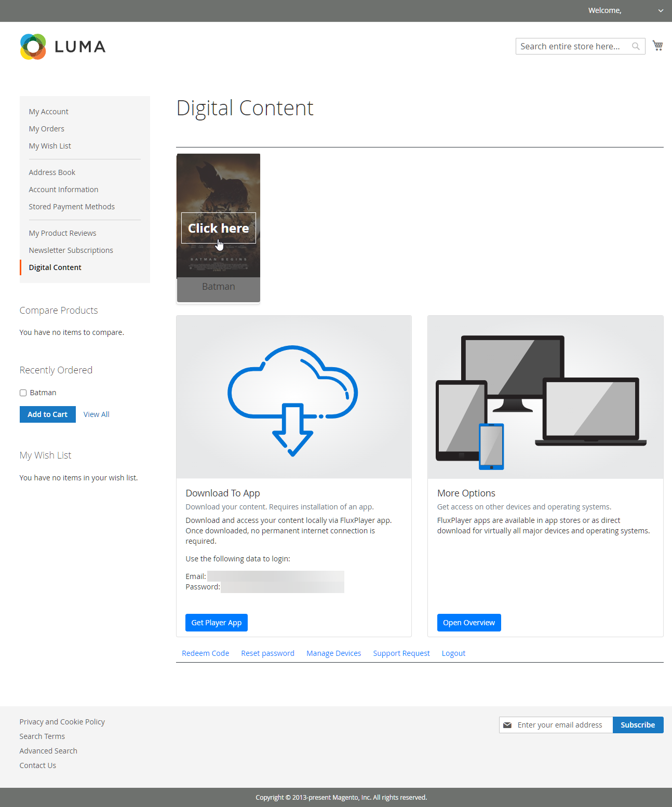The height and width of the screenshot is (807, 672).
Task: Click the Manage Devices link
Action: point(333,653)
